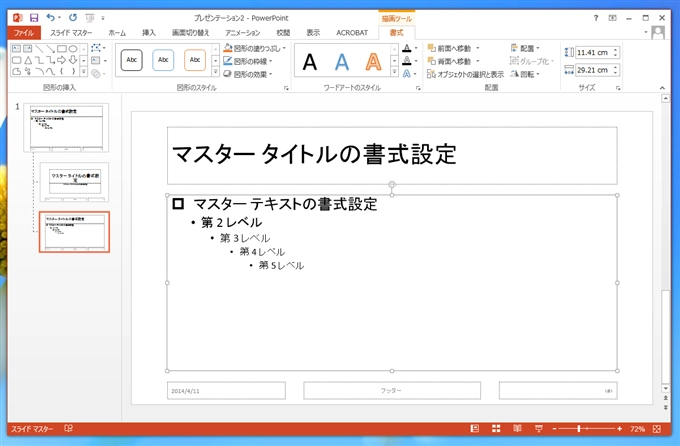Image resolution: width=680 pixels, height=446 pixels.
Task: Choose the Arrow line shape
Action: 51,49
